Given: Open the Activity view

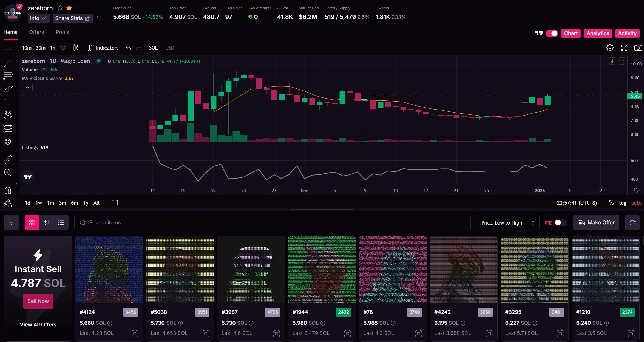Looking at the screenshot, I should pos(627,33).
